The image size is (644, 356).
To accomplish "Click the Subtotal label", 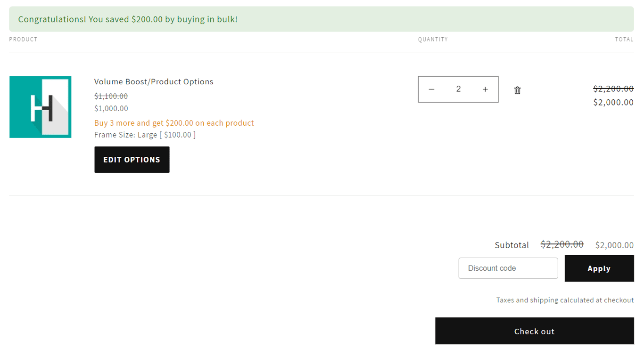I will point(512,245).
